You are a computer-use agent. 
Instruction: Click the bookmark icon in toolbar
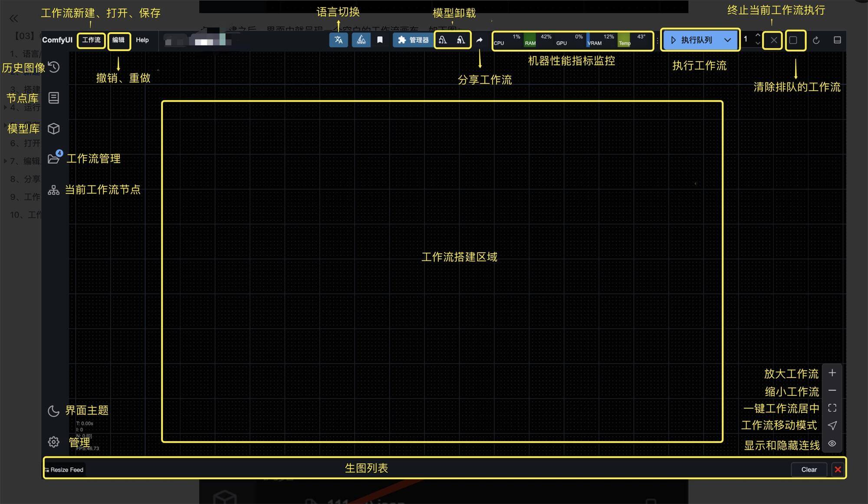tap(380, 40)
